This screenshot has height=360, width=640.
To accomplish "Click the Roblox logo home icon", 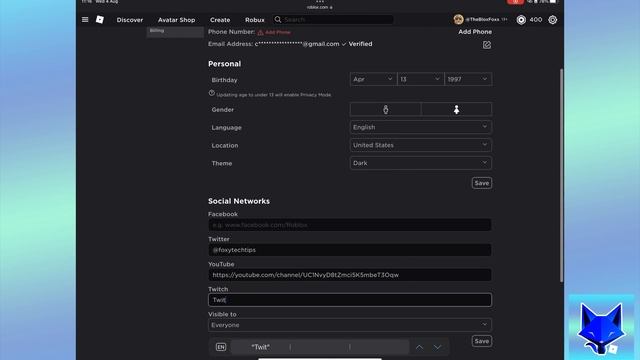I will [100, 20].
